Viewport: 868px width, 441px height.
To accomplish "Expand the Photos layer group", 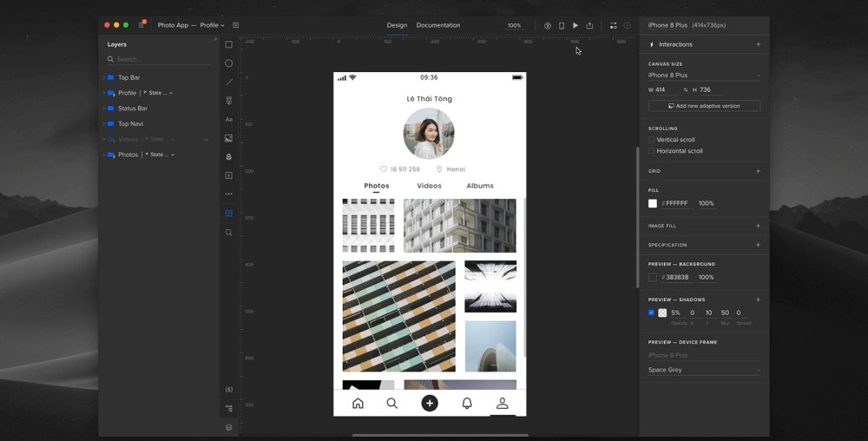I will point(104,155).
